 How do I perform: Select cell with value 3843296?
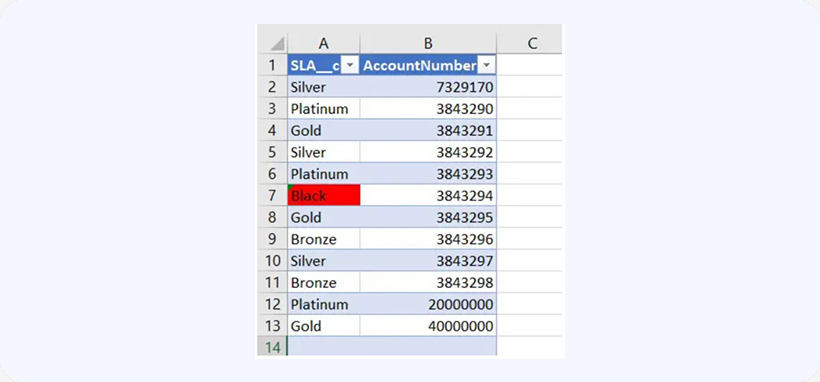428,239
